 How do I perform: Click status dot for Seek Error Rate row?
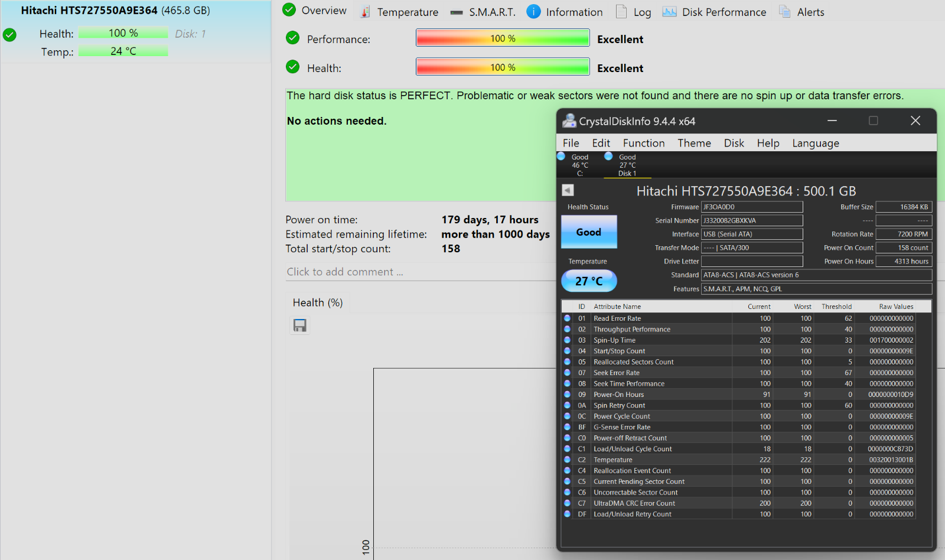(x=568, y=373)
